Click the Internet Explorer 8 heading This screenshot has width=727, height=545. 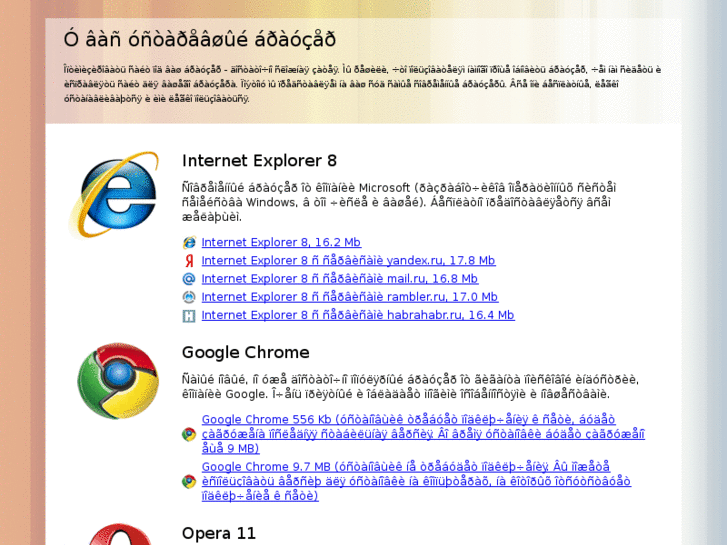(259, 160)
